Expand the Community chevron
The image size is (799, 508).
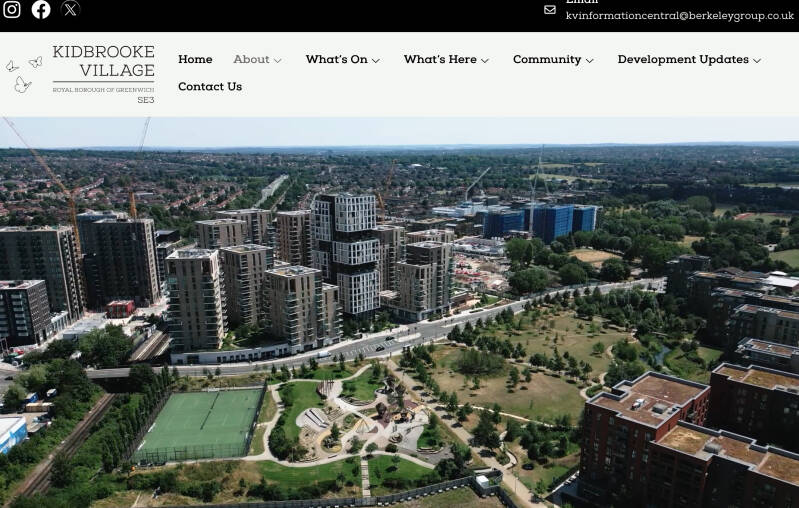[x=590, y=60]
